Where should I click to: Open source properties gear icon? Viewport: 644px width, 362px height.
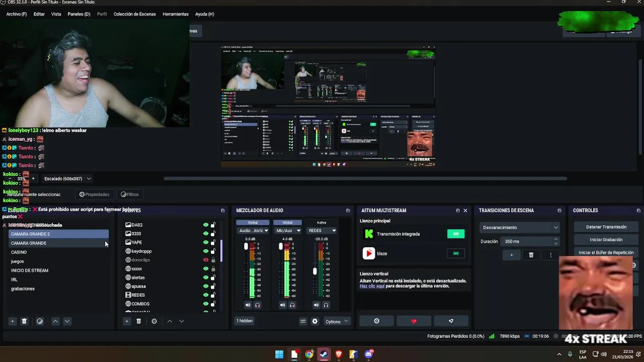coord(154,321)
